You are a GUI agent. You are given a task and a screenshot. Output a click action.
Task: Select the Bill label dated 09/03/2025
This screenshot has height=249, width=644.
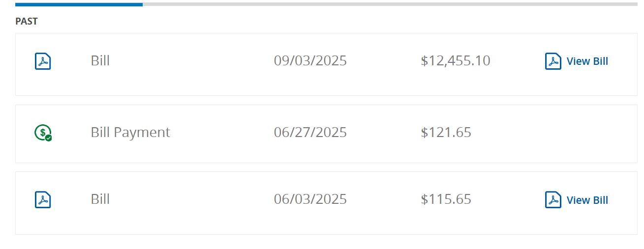pos(100,61)
